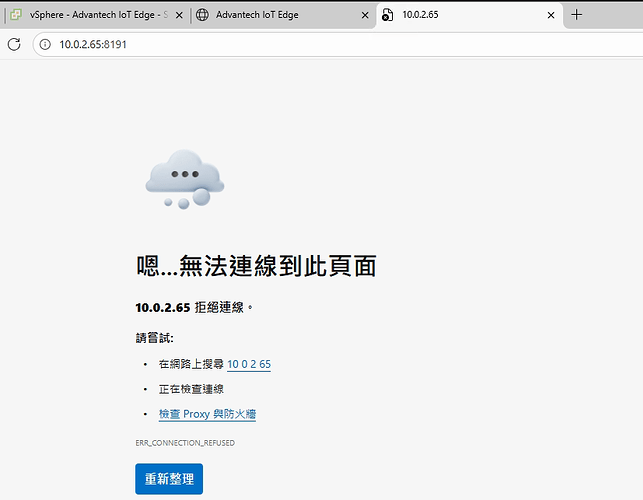
Task: Click the 正在檢查連線 list item
Action: point(191,389)
